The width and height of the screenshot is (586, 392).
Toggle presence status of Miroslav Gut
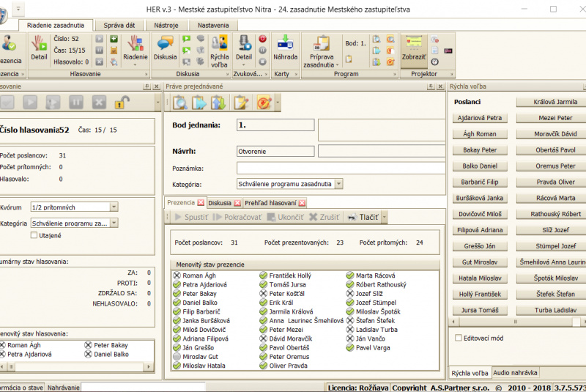click(x=176, y=357)
